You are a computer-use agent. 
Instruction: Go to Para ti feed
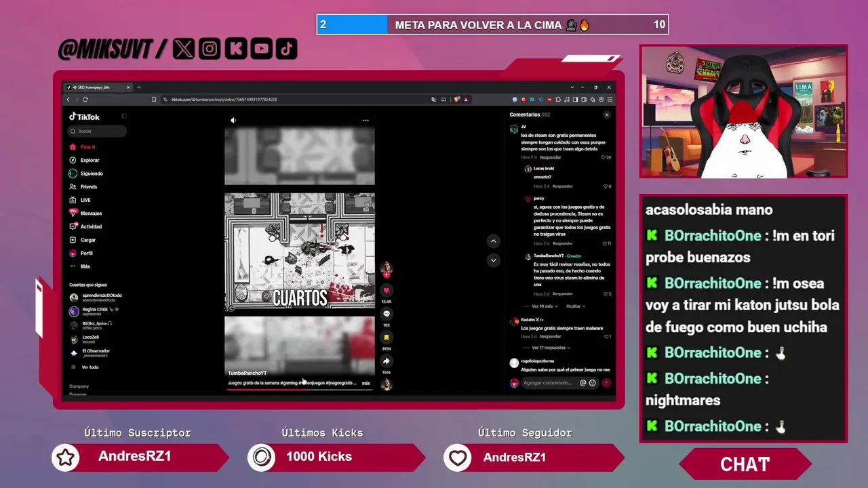click(83, 147)
